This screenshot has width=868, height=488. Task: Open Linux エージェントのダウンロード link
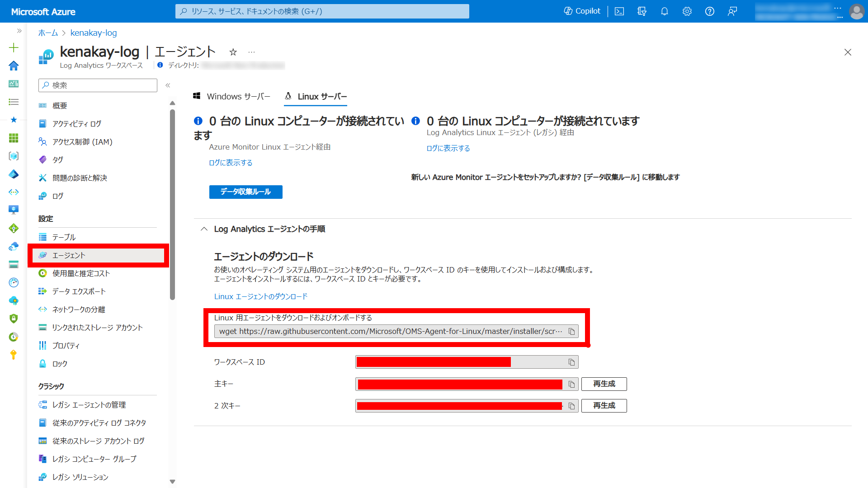click(261, 296)
